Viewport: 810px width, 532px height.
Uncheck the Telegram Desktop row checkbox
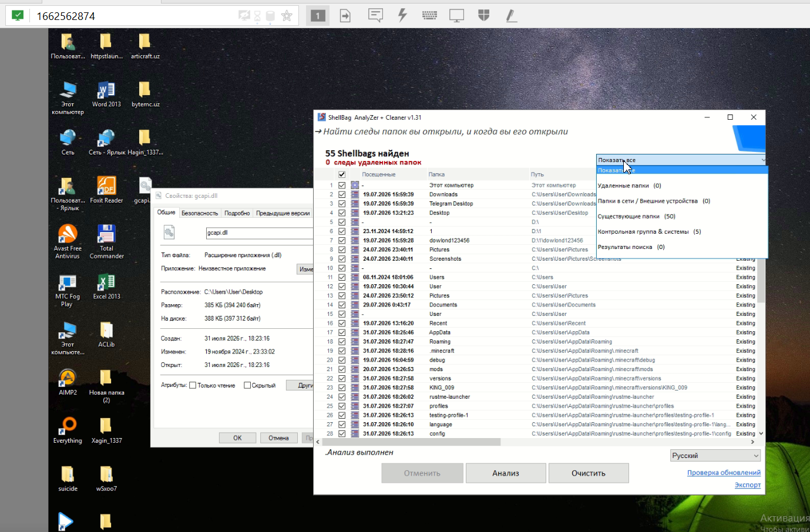tap(342, 204)
